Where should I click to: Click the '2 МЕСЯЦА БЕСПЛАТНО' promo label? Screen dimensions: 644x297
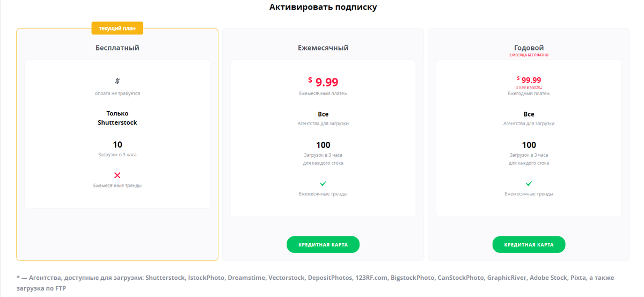tap(529, 55)
